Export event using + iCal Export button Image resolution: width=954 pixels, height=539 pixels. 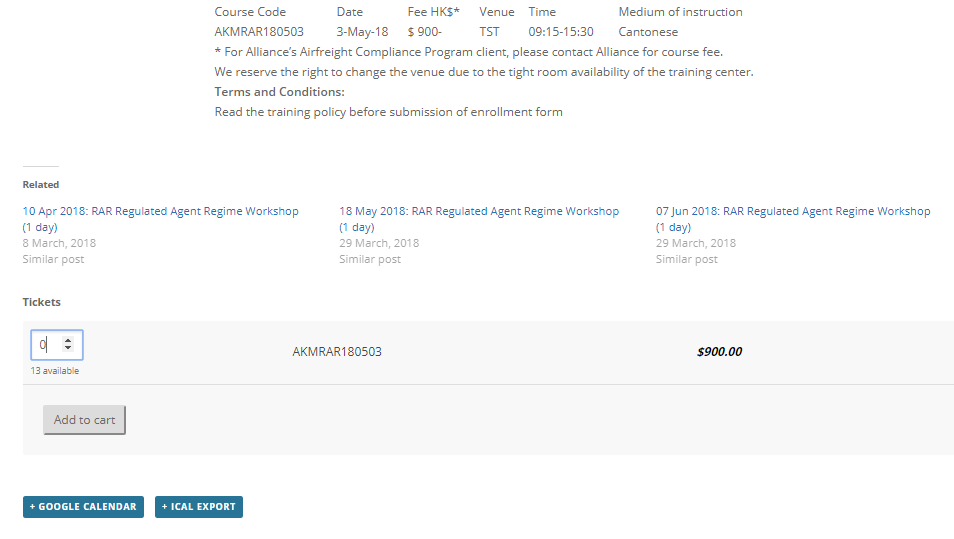[x=199, y=507]
